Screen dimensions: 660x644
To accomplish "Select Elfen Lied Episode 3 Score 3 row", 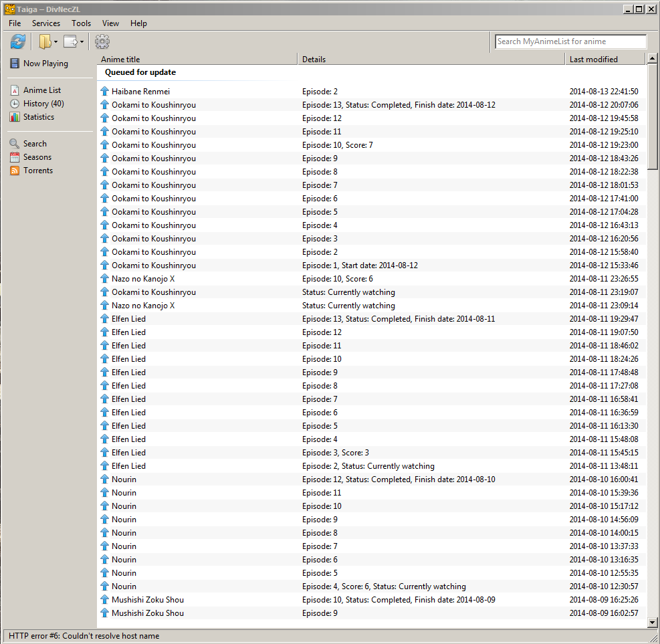I will click(x=372, y=453).
